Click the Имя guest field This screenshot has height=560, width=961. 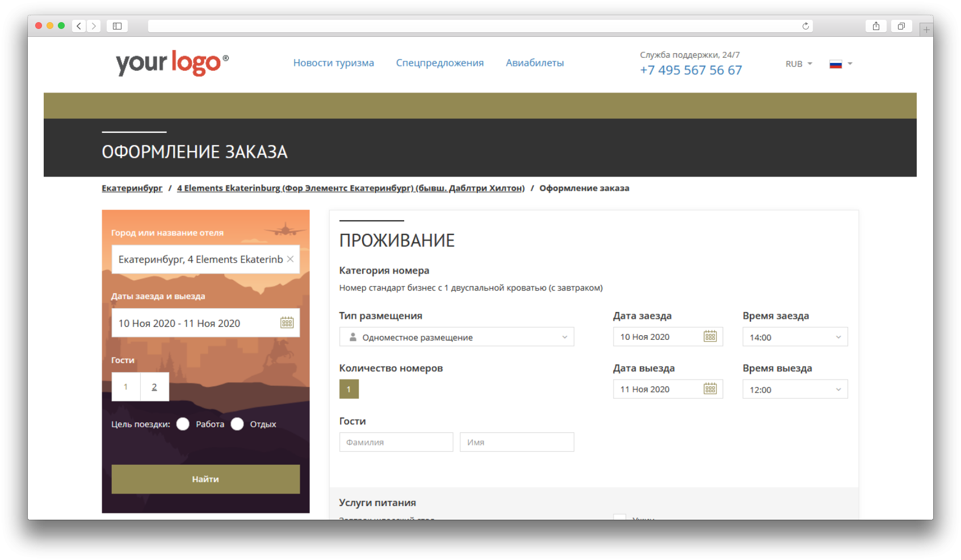pos(517,442)
